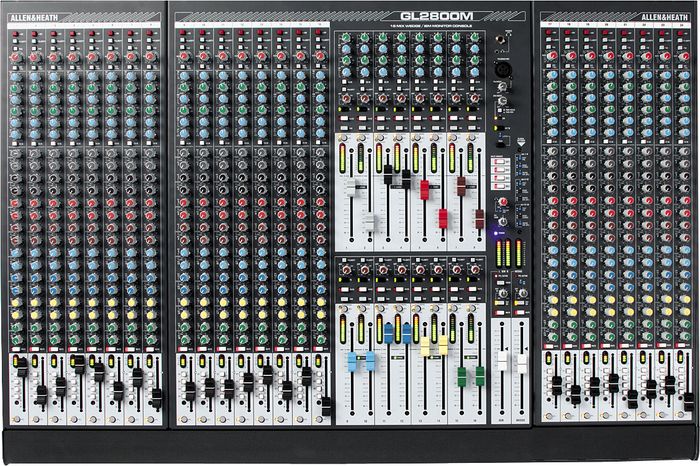
Task: Click the first black channel fader on the center panel
Action: tap(191, 391)
